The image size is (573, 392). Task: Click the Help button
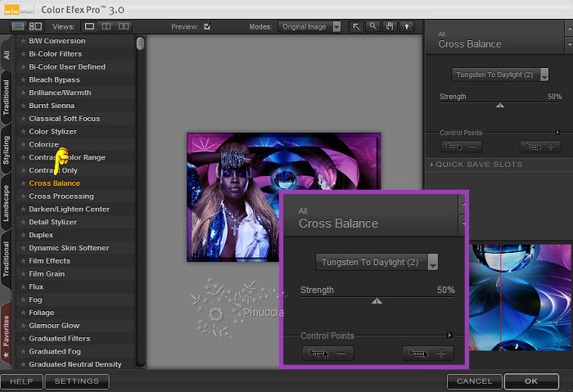(21, 381)
